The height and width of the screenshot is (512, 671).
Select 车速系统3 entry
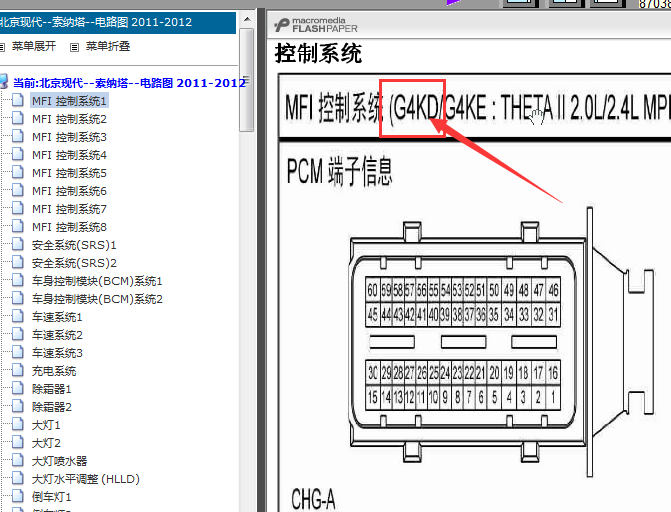[x=57, y=353]
